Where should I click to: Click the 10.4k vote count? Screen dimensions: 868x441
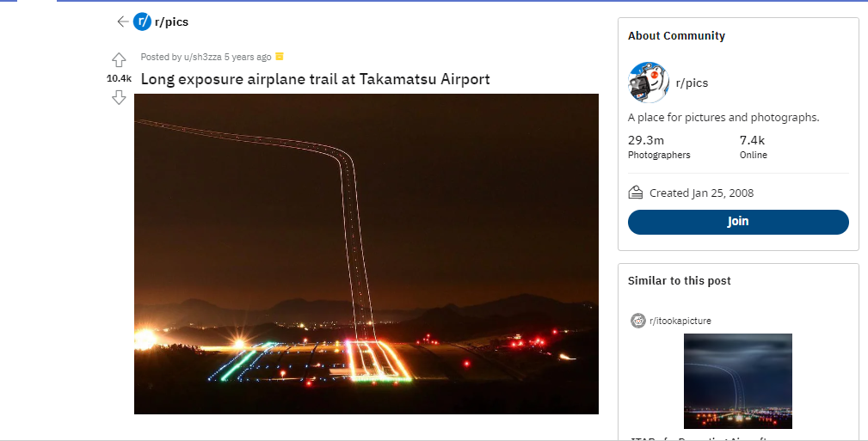[119, 78]
